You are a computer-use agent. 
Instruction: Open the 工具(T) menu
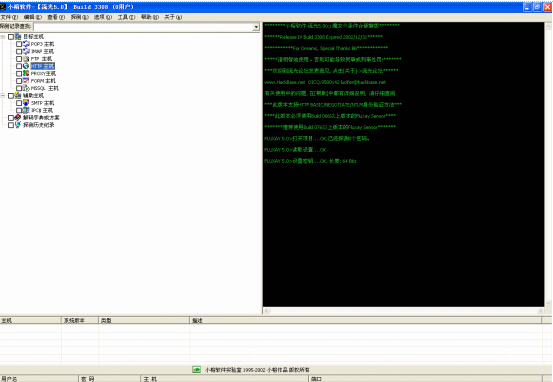[x=126, y=17]
